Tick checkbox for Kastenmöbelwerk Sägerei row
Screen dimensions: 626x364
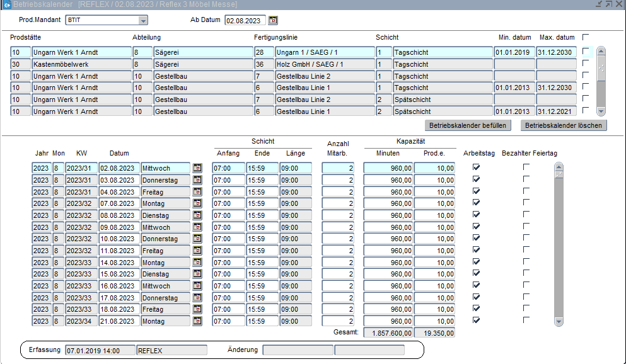pos(586,64)
